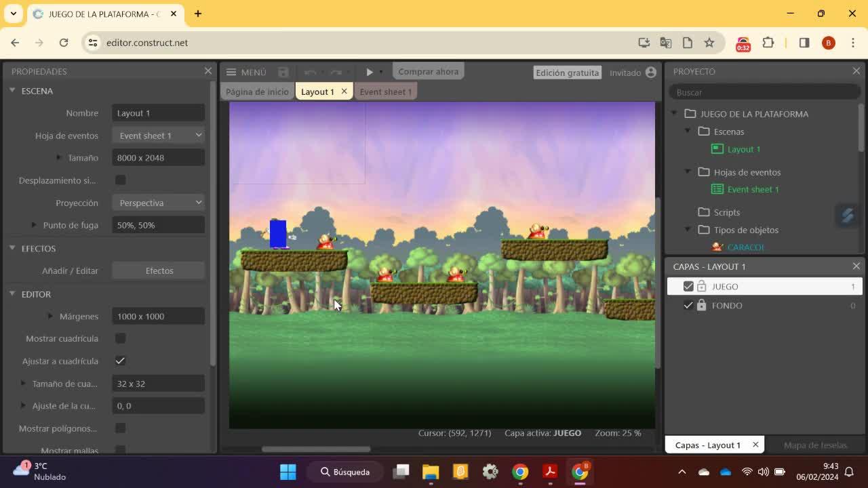Image resolution: width=868 pixels, height=488 pixels.
Task: Click the undo arrow in toolbar
Action: [x=310, y=72]
